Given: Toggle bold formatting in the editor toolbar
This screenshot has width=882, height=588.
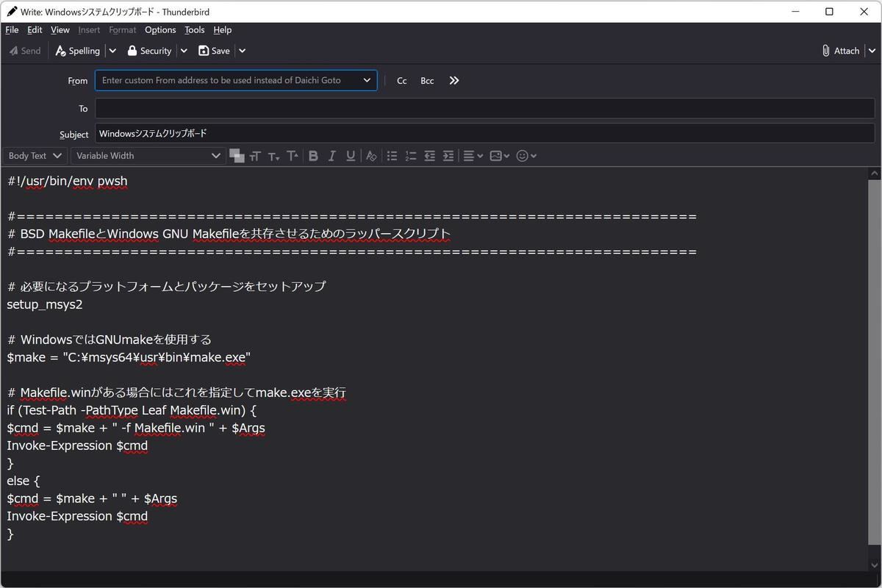Looking at the screenshot, I should coord(313,156).
